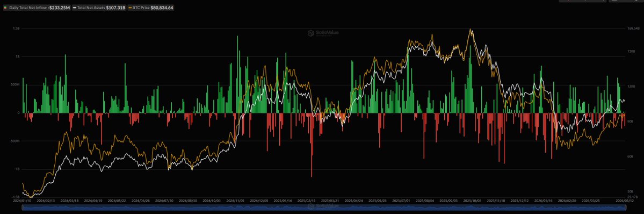Viewport: 644px width, 214px height.
Task: Click the 2024/05/22 date axis label
Action: coord(116,201)
